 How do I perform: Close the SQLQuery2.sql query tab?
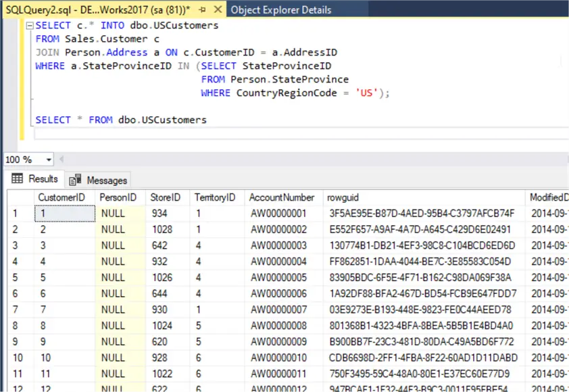pyautogui.click(x=217, y=10)
